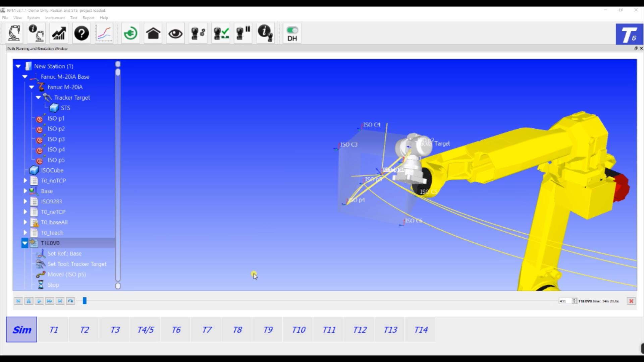Screen dimensions: 644x362
Task: Click the speed value field showing 431
Action: pyautogui.click(x=565, y=301)
